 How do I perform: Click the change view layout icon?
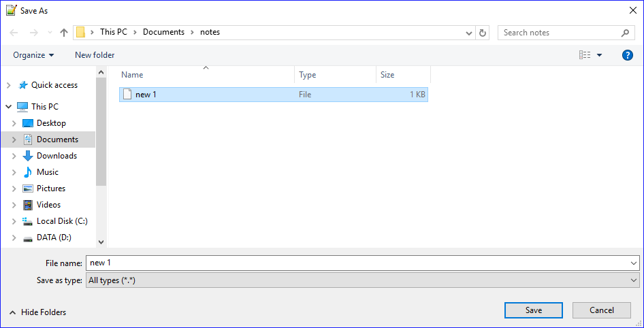(585, 55)
